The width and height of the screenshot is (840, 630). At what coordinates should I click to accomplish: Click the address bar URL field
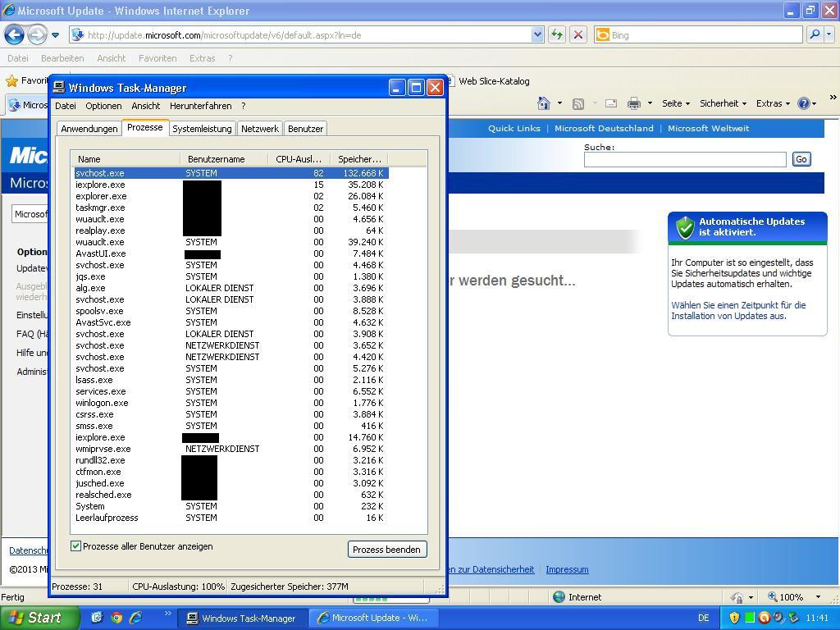pos(308,35)
